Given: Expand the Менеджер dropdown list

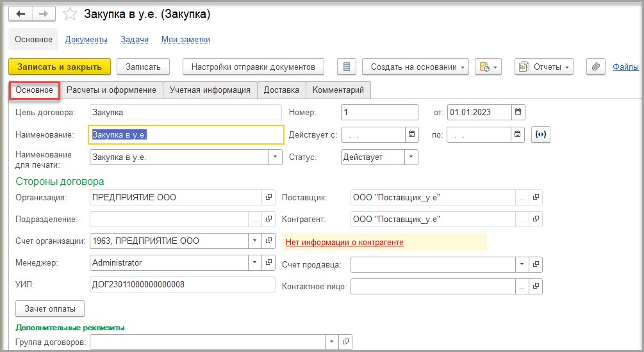Looking at the screenshot, I should (x=255, y=262).
